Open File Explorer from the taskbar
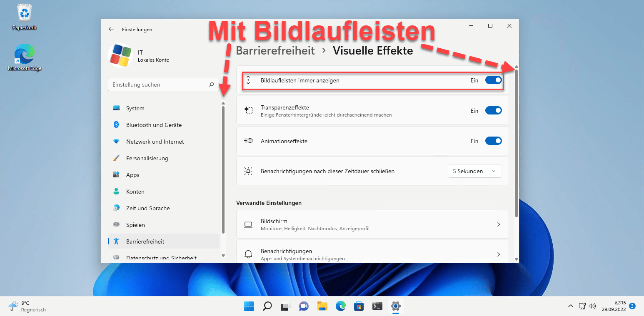This screenshot has height=316, width=644. [x=322, y=306]
